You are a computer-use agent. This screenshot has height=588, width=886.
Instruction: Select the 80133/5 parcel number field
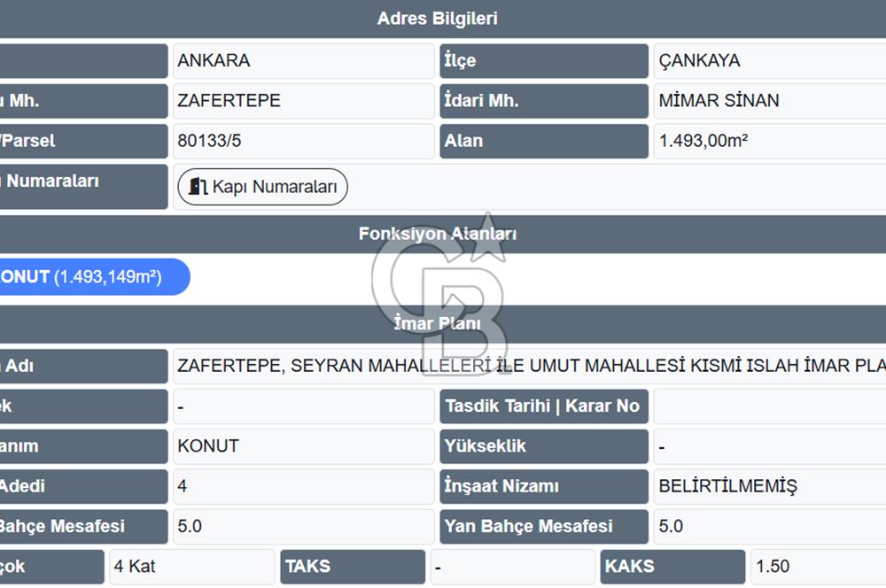pos(303,141)
